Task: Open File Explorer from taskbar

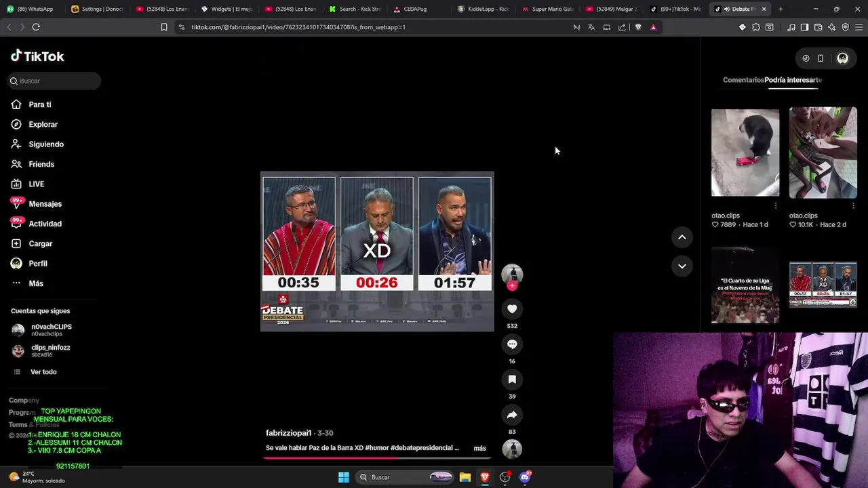Action: pos(465,477)
